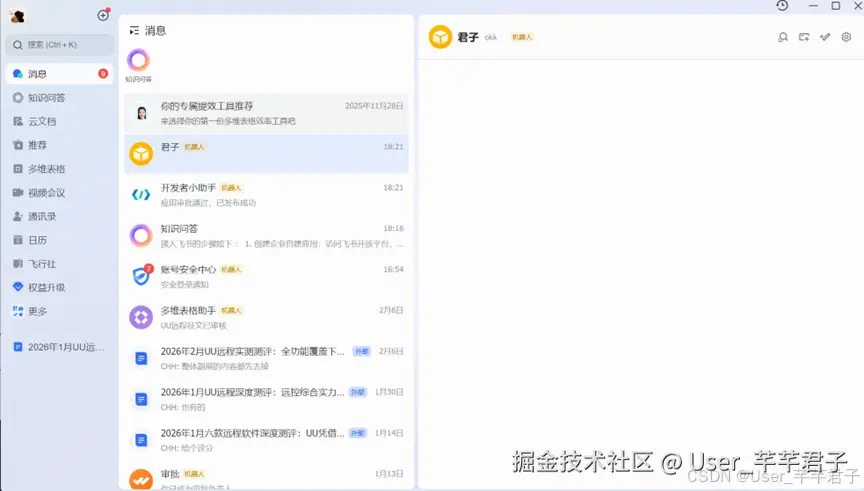Search within the 君子 chat via header icon
This screenshot has height=491, width=864.
coord(783,37)
